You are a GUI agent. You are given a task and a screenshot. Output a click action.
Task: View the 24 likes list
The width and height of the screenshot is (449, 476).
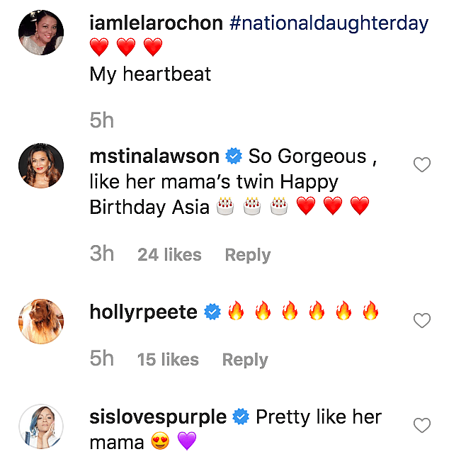(169, 255)
